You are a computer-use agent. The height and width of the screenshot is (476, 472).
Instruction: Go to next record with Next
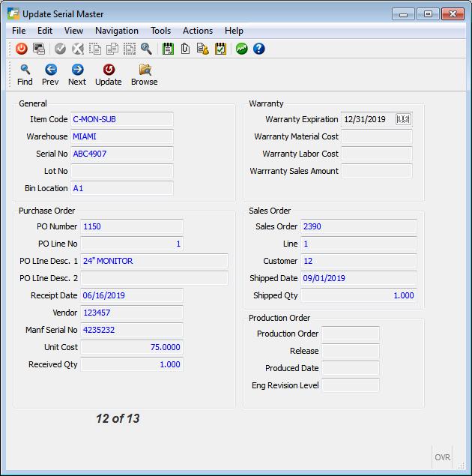point(77,75)
